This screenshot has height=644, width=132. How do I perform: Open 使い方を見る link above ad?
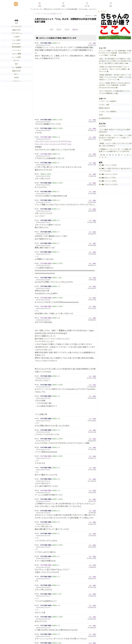[102, 11]
